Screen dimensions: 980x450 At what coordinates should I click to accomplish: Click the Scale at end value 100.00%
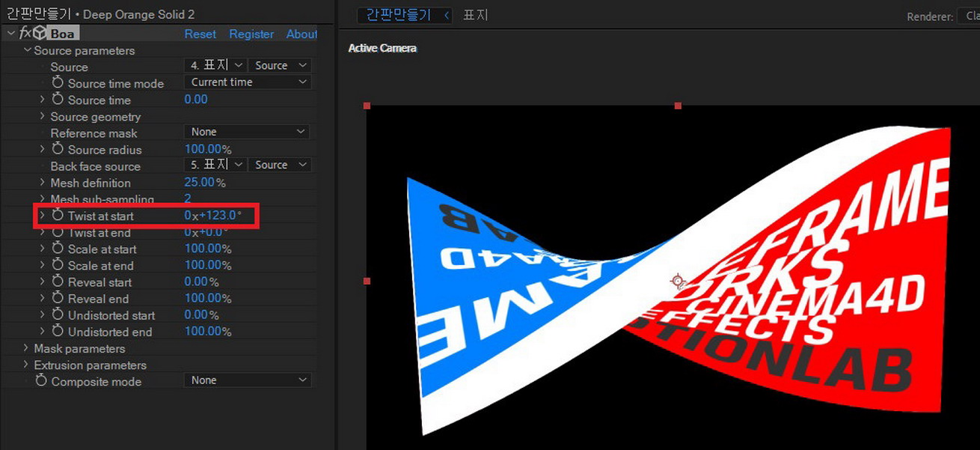[x=208, y=264]
